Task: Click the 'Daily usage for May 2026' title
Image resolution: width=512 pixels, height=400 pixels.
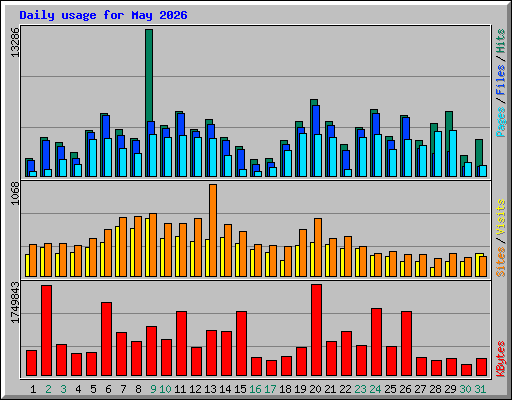Action: pyautogui.click(x=103, y=15)
